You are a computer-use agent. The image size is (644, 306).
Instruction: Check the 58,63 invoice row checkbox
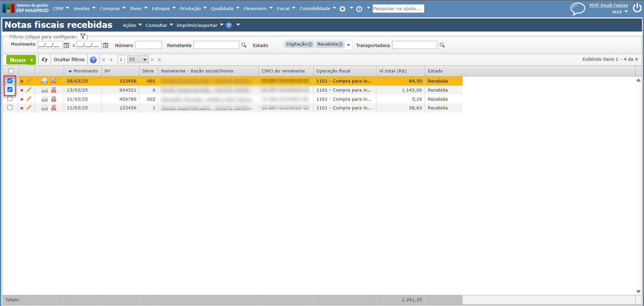pyautogui.click(x=10, y=107)
